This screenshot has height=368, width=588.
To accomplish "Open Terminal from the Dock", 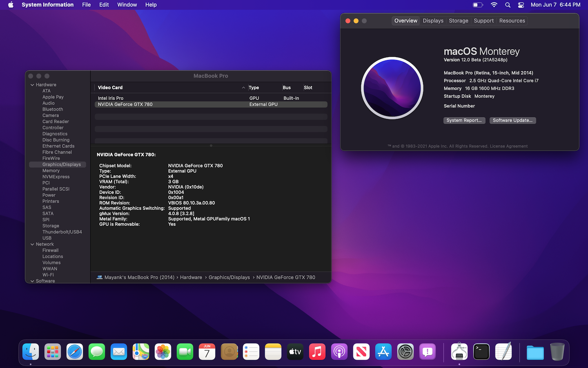I will click(x=481, y=352).
